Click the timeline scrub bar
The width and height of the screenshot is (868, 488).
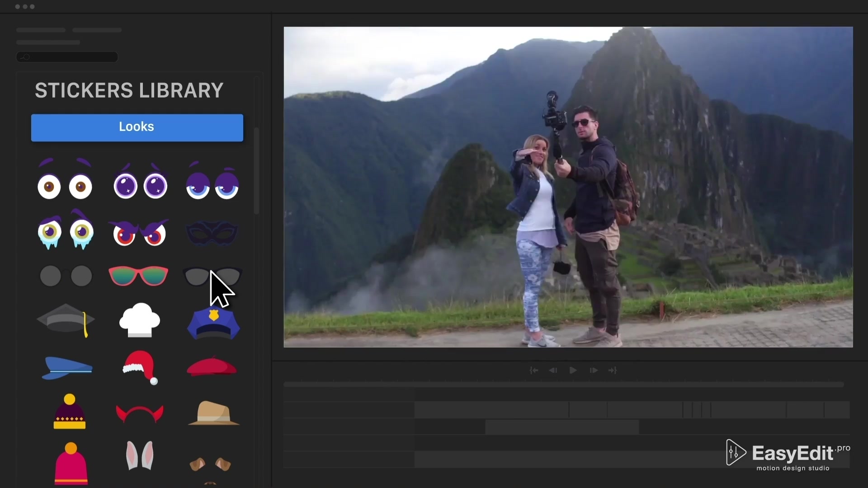pos(564,385)
